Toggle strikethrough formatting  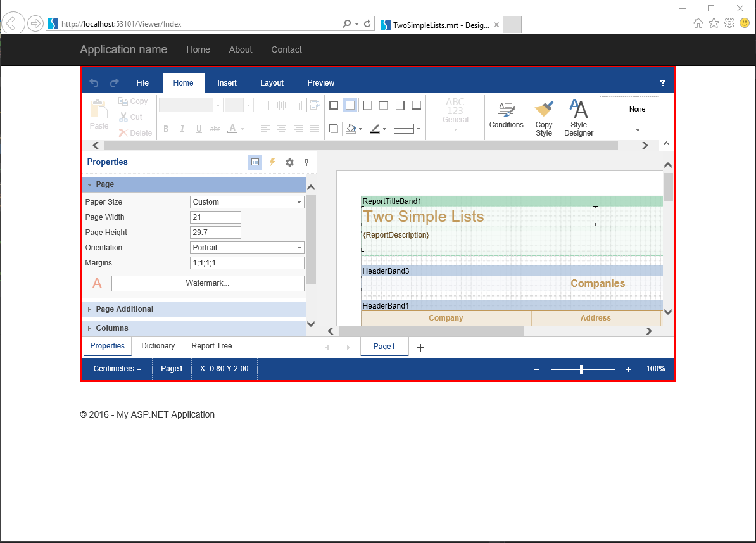(215, 129)
